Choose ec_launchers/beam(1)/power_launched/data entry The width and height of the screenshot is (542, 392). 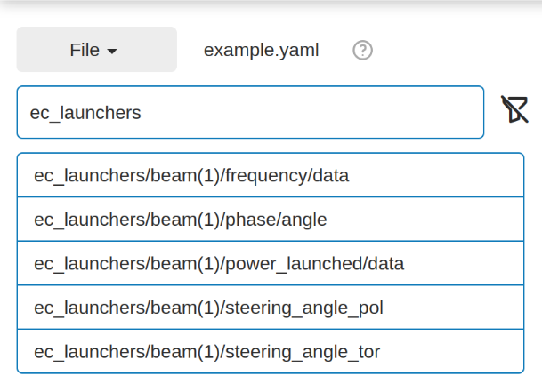[271, 263]
